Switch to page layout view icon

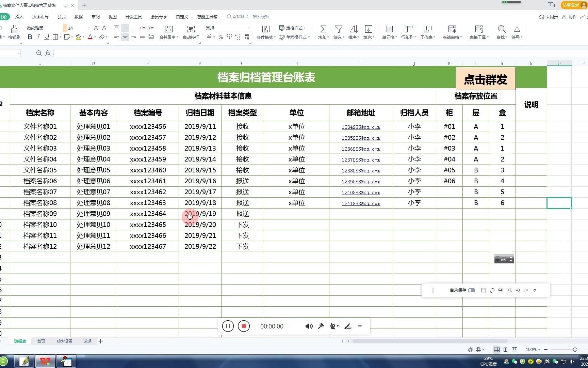506,350
